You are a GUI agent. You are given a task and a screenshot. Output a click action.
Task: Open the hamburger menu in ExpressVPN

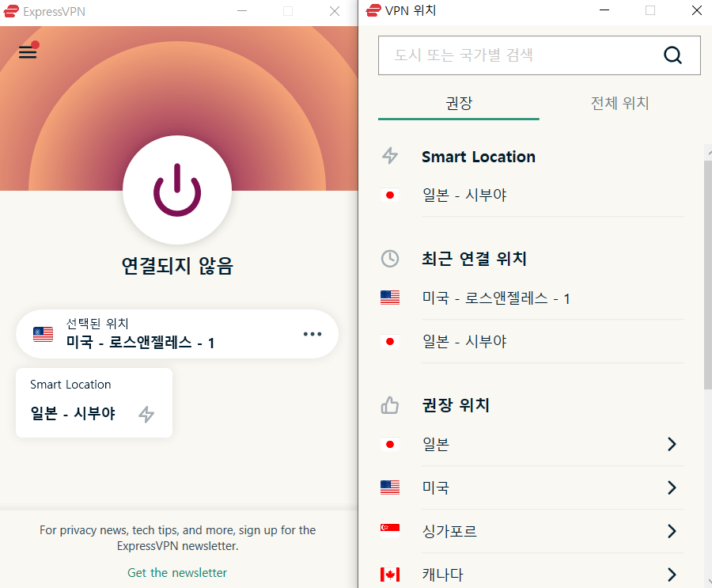pyautogui.click(x=28, y=51)
